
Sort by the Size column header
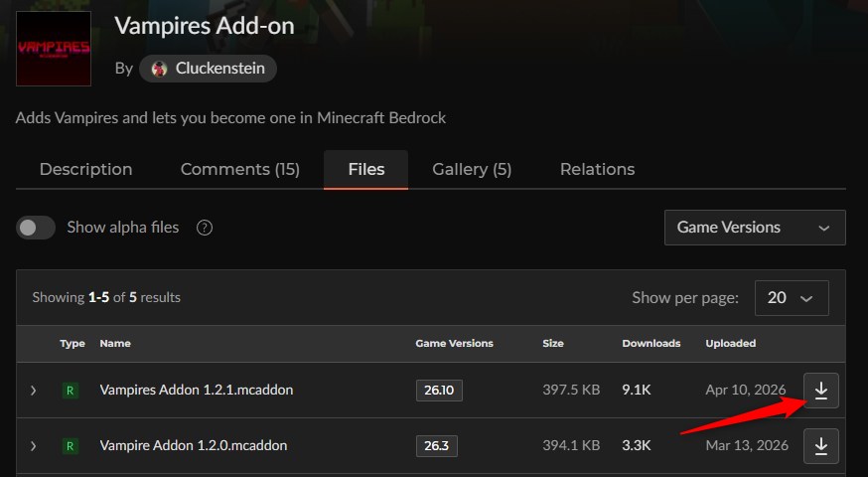point(553,344)
